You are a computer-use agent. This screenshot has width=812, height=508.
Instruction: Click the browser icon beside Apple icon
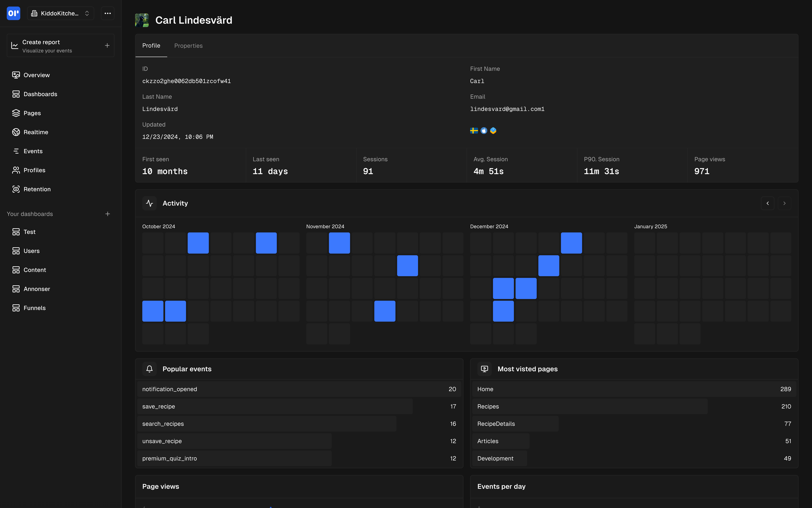[x=493, y=131]
